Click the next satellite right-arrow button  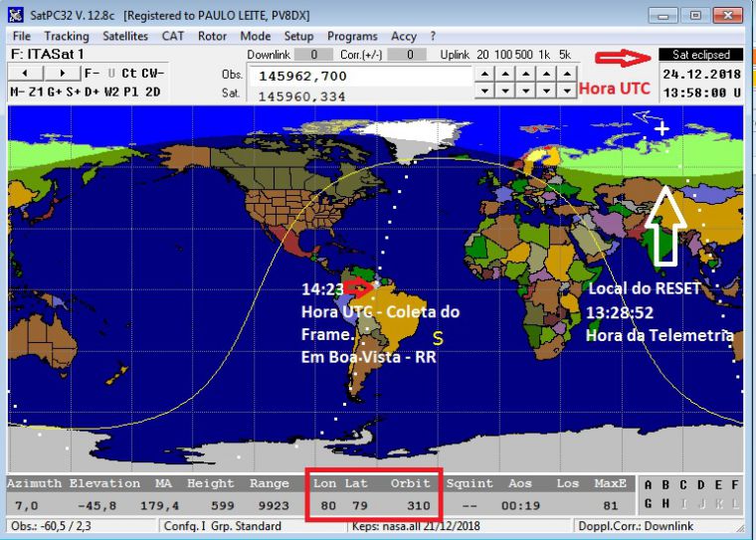coord(62,74)
